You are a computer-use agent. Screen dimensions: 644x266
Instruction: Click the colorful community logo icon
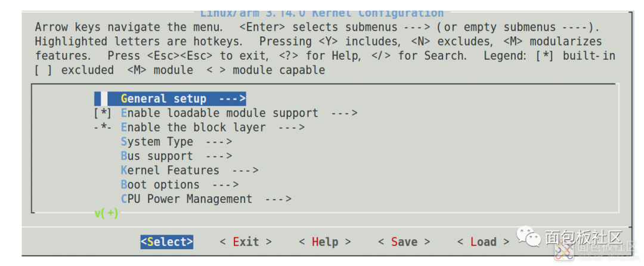[564, 250]
